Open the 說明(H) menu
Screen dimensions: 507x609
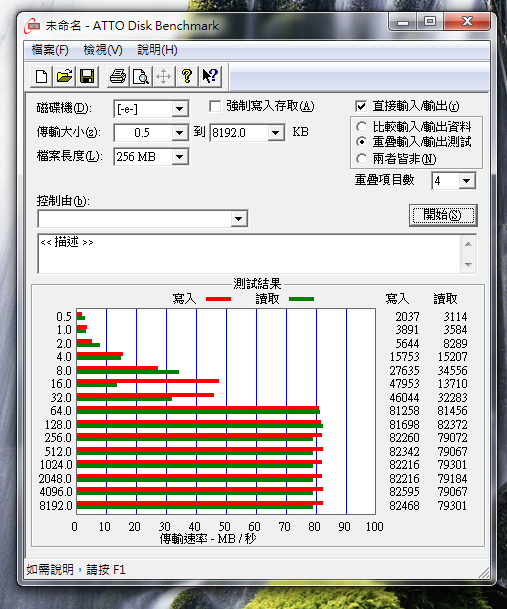tap(157, 50)
